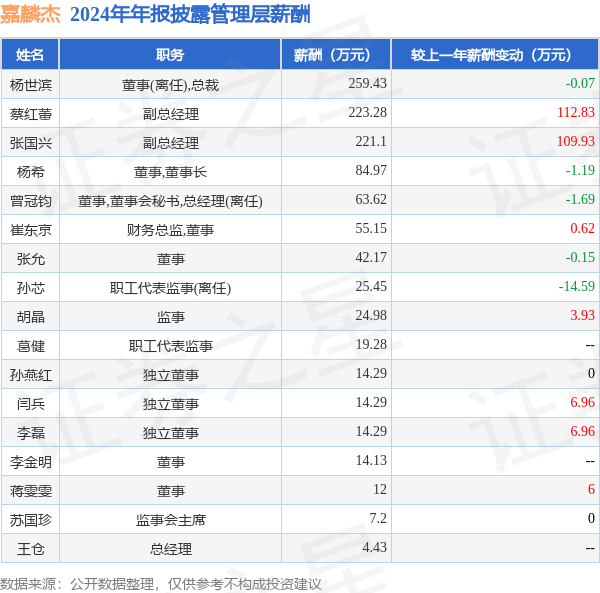The width and height of the screenshot is (600, 593).
Task: Click the salary value 25.45
Action: click(371, 286)
